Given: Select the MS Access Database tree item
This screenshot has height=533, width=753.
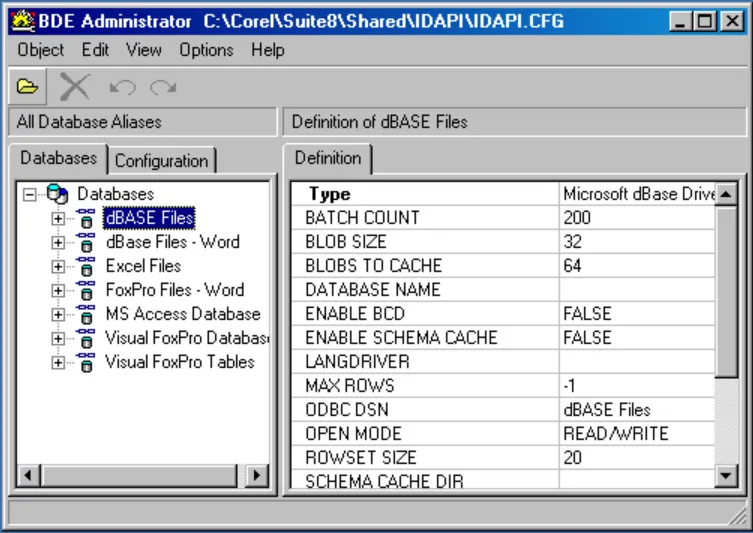Looking at the screenshot, I should click(x=183, y=314).
